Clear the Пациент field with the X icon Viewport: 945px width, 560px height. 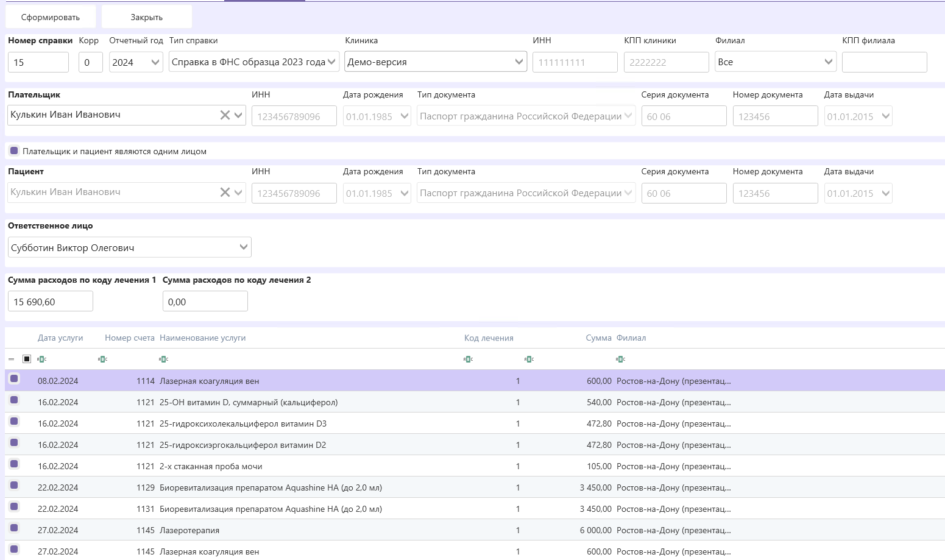tap(225, 192)
